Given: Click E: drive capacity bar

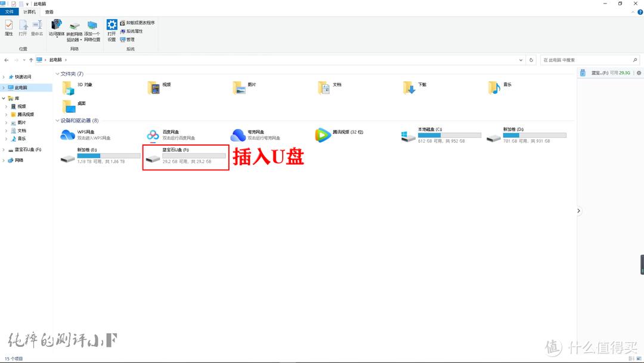Looking at the screenshot, I should click(109, 156).
